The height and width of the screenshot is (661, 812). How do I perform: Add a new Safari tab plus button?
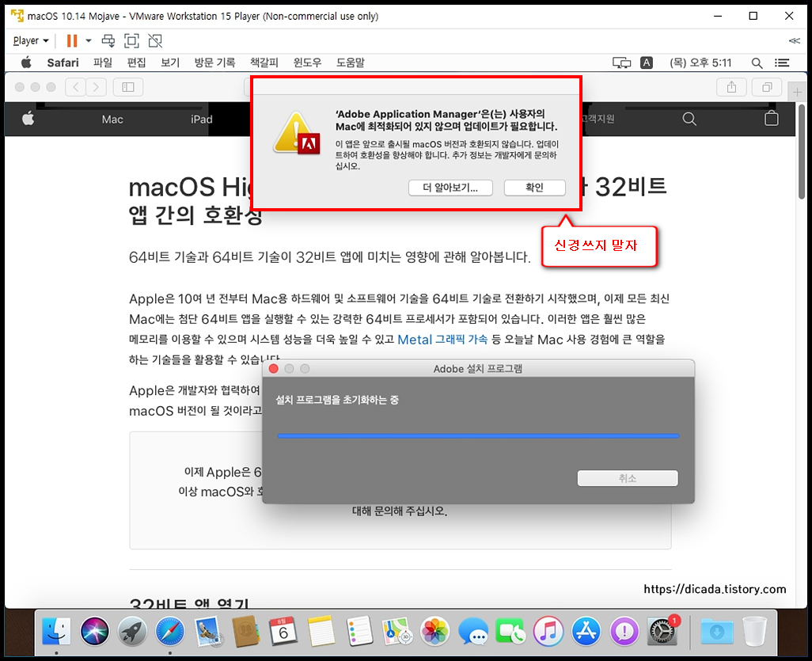coord(796,92)
